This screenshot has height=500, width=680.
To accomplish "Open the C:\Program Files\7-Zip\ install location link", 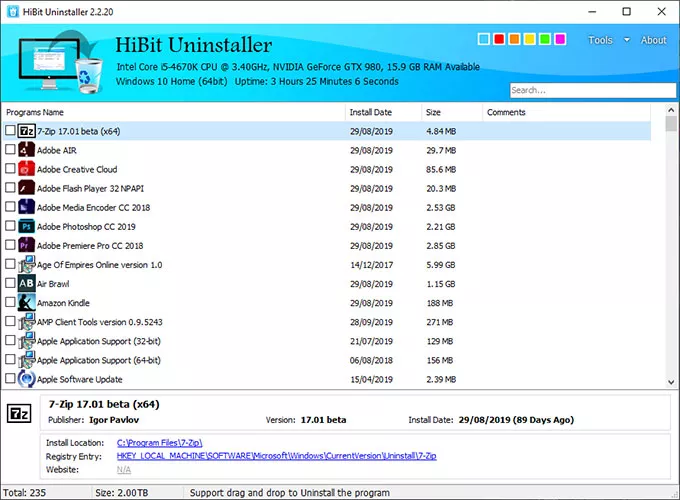I will [x=160, y=443].
